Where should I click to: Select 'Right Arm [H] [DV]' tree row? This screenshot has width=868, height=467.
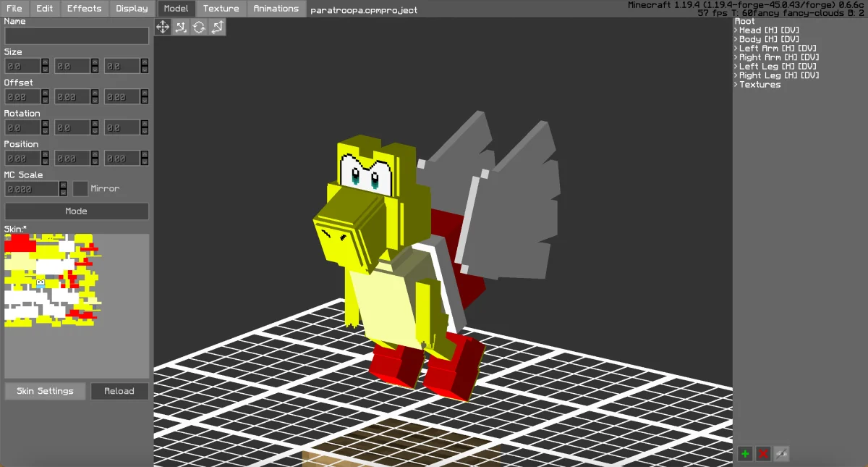pyautogui.click(x=780, y=57)
